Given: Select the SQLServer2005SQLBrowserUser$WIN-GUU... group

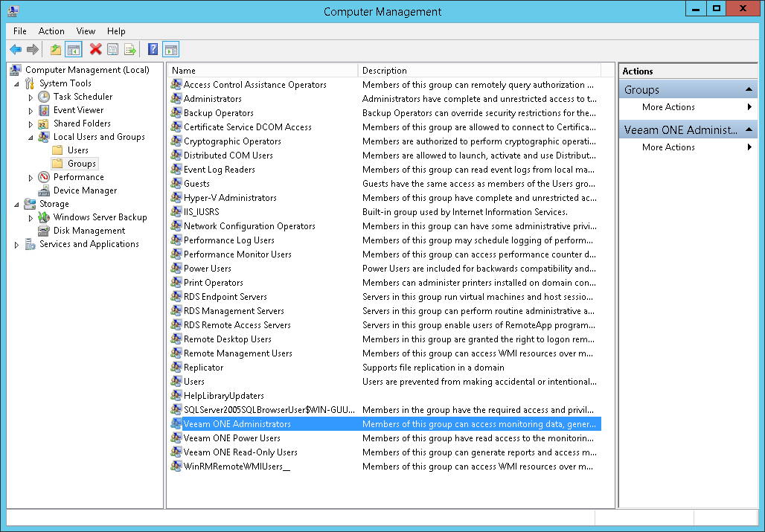Looking at the screenshot, I should tap(269, 410).
